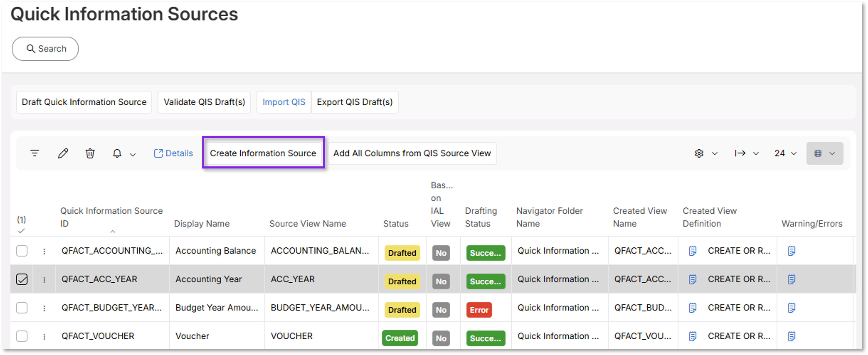Check the QFACT_VOUCHER row checkbox
This screenshot has width=868, height=355.
coord(22,336)
